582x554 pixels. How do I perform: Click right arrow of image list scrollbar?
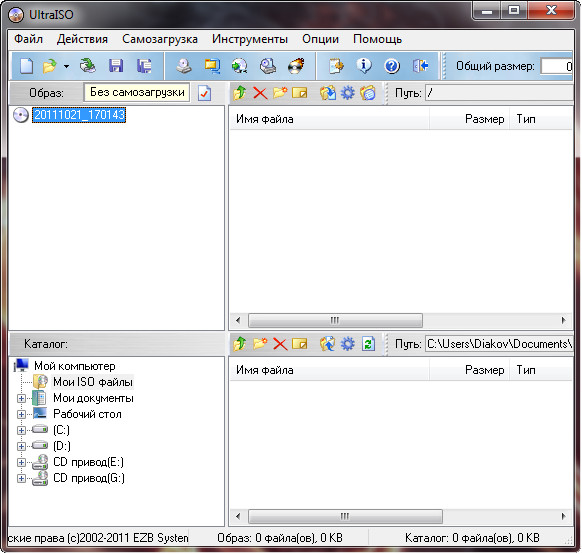point(563,320)
